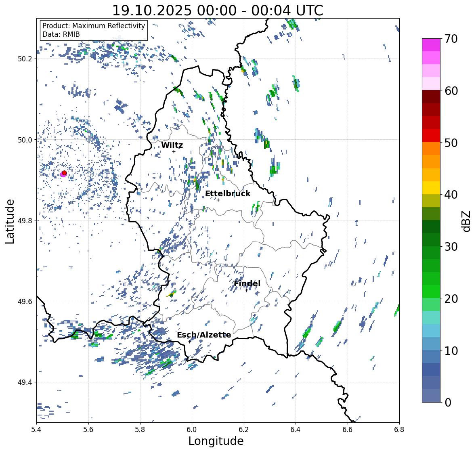Click the 0 tick on the colorbar
Viewport: 476px width, 451px height.
(448, 403)
